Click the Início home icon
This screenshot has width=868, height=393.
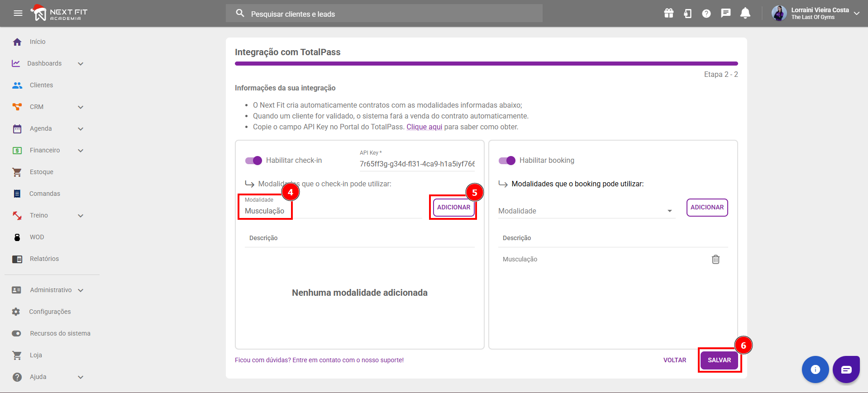pos(17,42)
